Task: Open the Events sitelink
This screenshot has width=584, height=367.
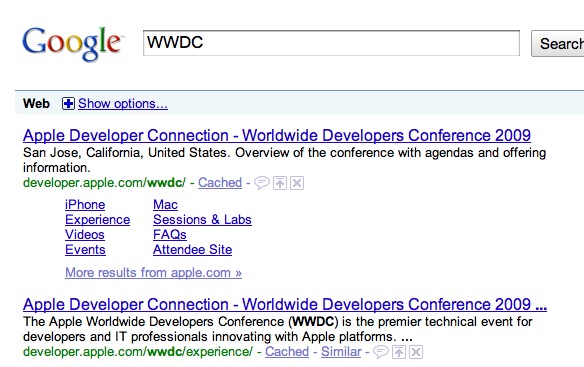Action: tap(85, 250)
